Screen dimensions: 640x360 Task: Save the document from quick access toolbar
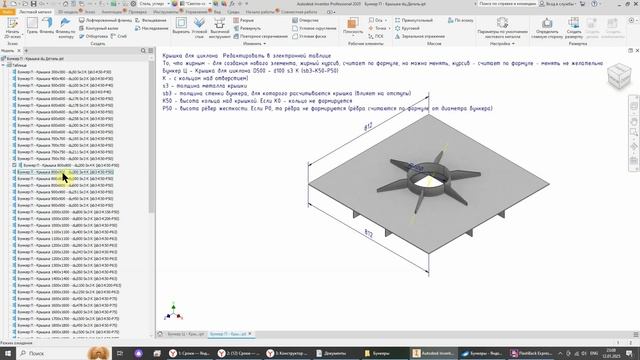point(33,4)
